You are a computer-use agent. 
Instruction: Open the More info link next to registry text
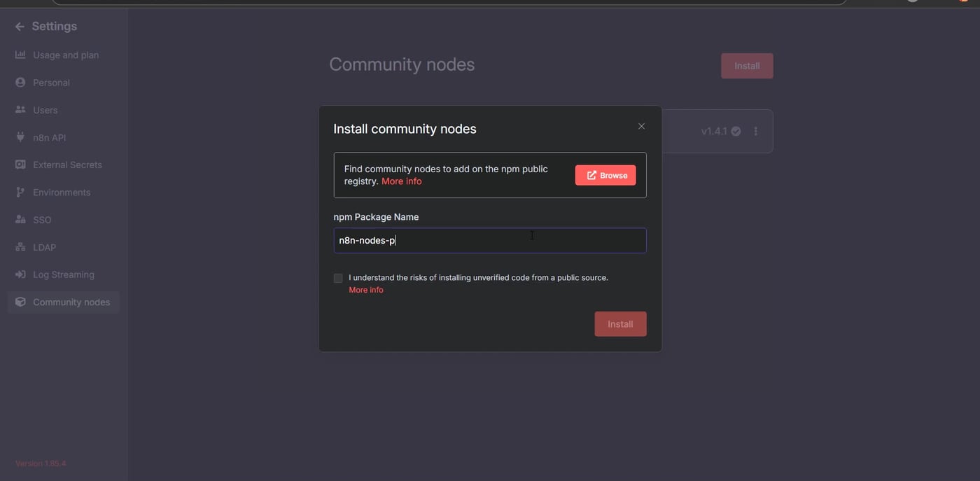402,181
